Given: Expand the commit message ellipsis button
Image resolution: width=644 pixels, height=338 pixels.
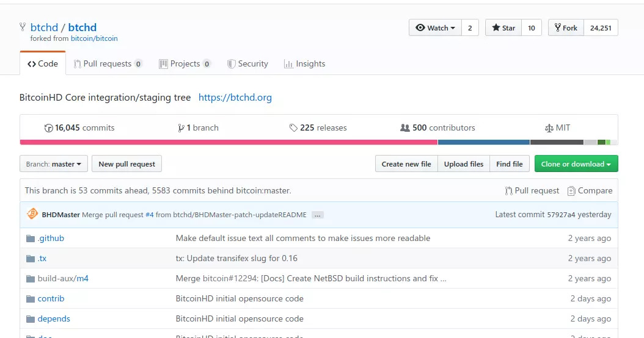Looking at the screenshot, I should coord(318,215).
